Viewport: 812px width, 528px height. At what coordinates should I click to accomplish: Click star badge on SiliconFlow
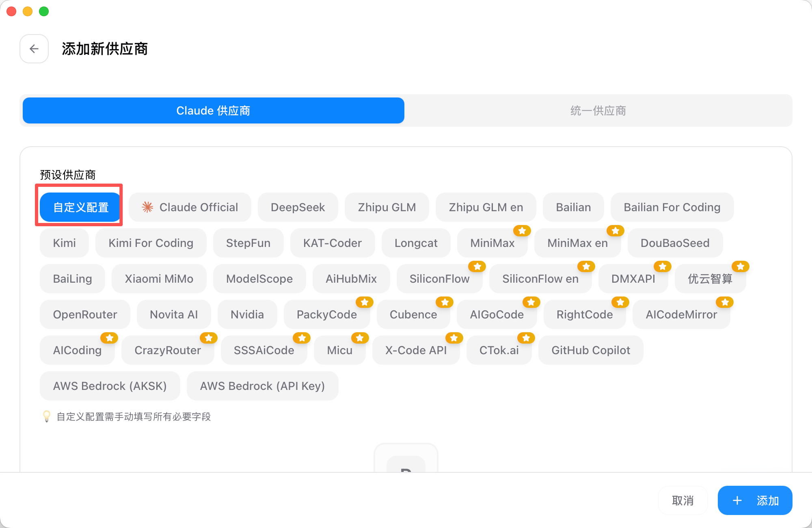click(477, 266)
